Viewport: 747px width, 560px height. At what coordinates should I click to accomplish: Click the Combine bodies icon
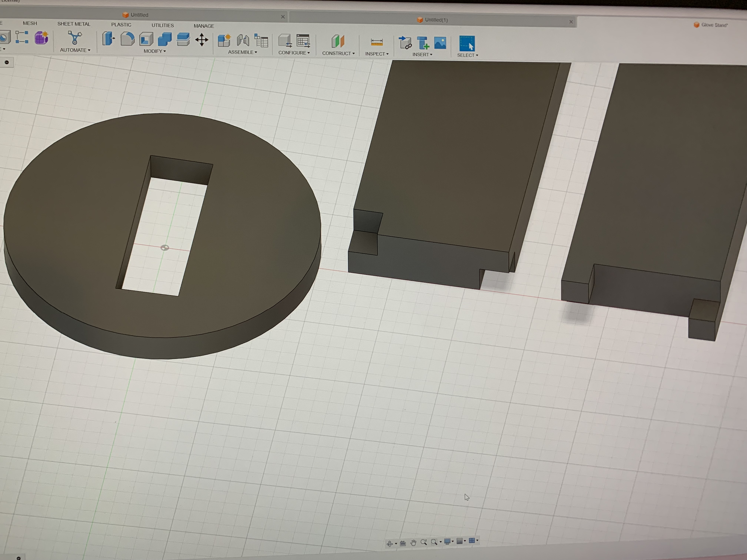(165, 39)
